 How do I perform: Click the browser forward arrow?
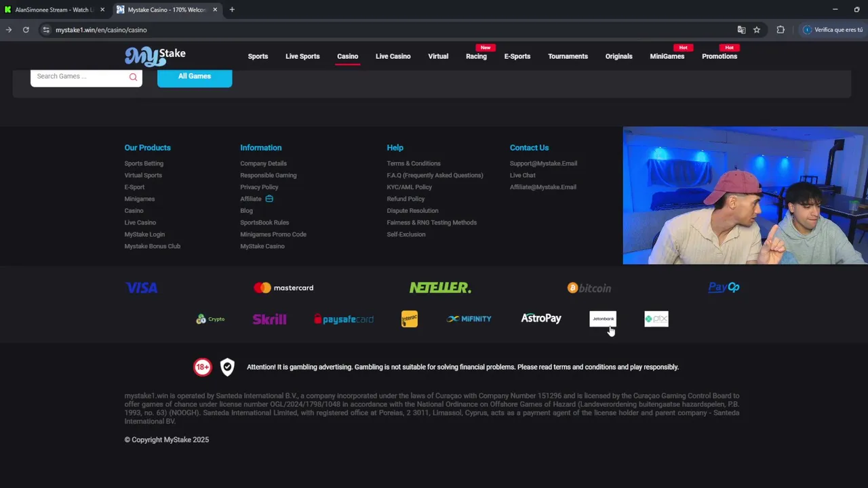click(x=9, y=30)
